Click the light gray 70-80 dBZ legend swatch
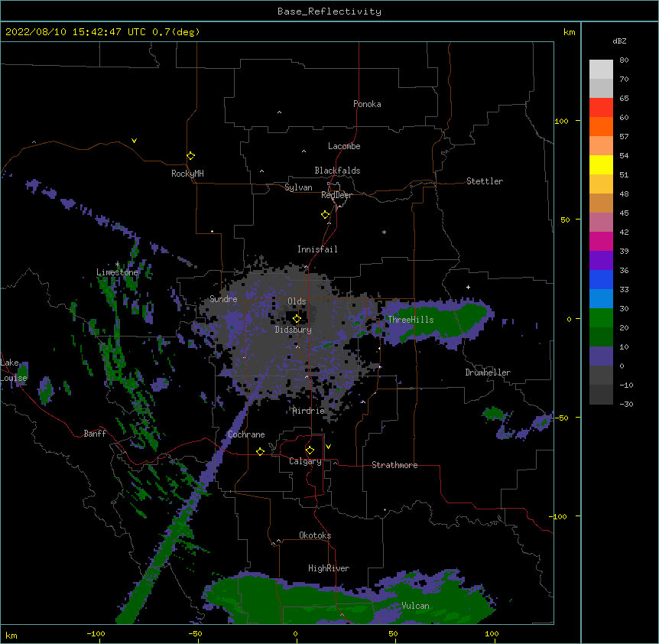The height and width of the screenshot is (644, 659). tap(601, 70)
